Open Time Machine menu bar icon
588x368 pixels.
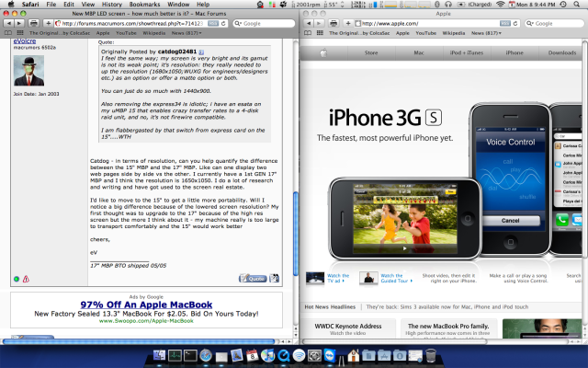click(x=563, y=5)
